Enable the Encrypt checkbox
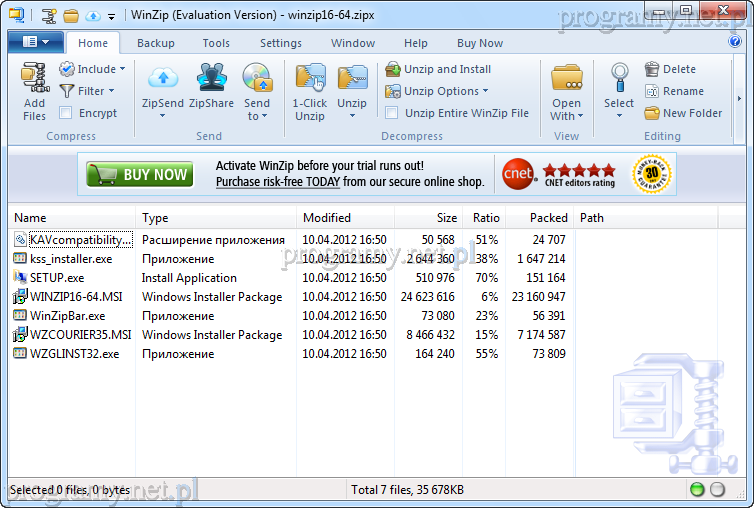Image resolution: width=754 pixels, height=508 pixels. tap(67, 113)
